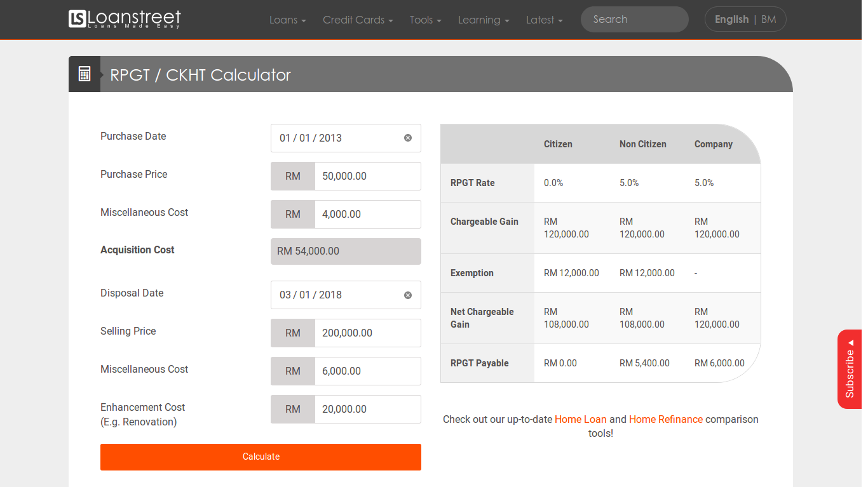Expand the Tools menu
Image resolution: width=868 pixels, height=487 pixels.
tap(425, 20)
